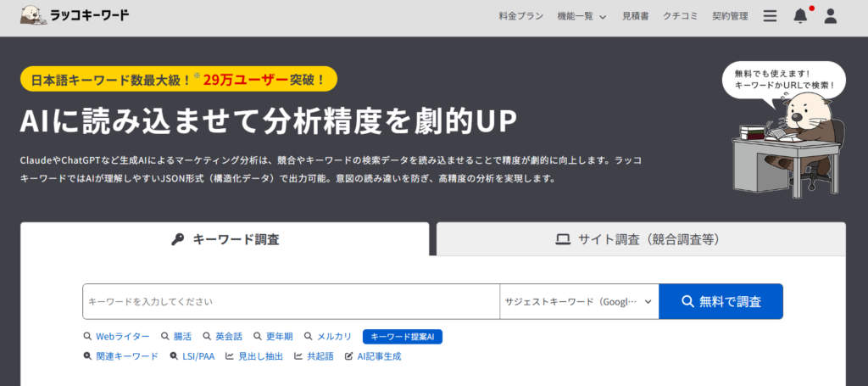
Task: Click the Rakko Keyword logo
Action: tap(75, 15)
